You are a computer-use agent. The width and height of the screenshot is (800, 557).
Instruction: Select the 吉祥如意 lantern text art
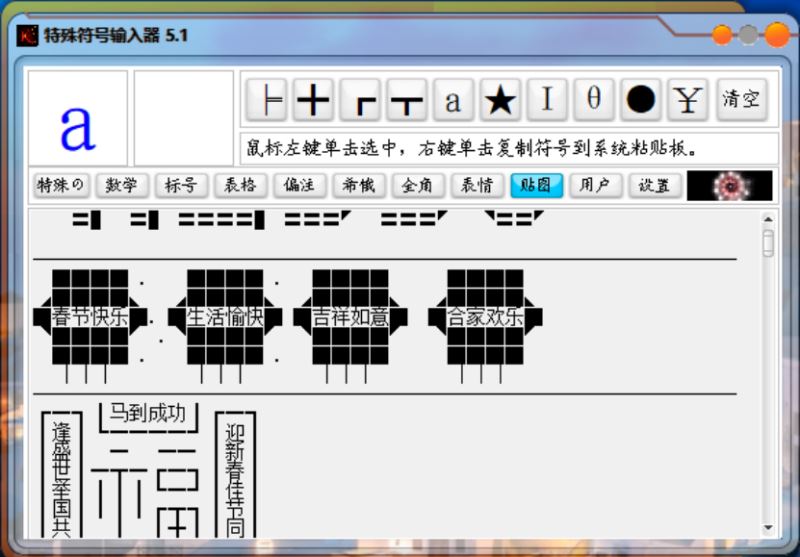click(x=351, y=326)
